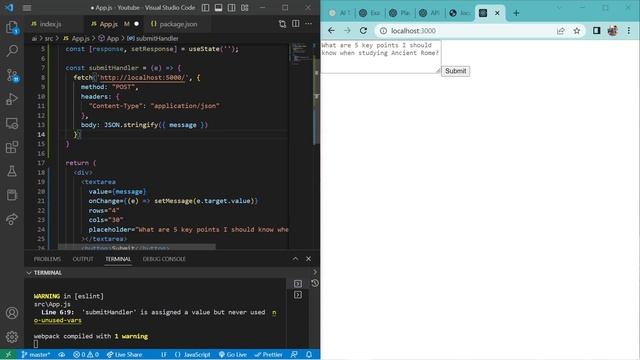Open Prettier status bar item
Viewport: 640px width, 360px height.
pos(269,355)
